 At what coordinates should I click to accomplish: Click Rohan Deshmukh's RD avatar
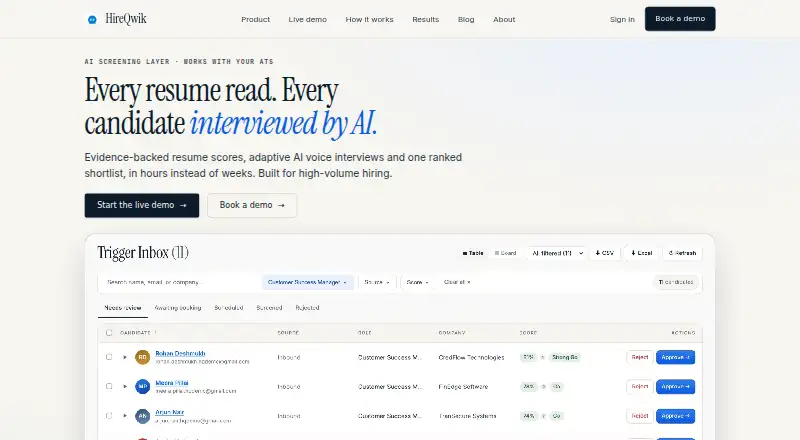point(142,357)
